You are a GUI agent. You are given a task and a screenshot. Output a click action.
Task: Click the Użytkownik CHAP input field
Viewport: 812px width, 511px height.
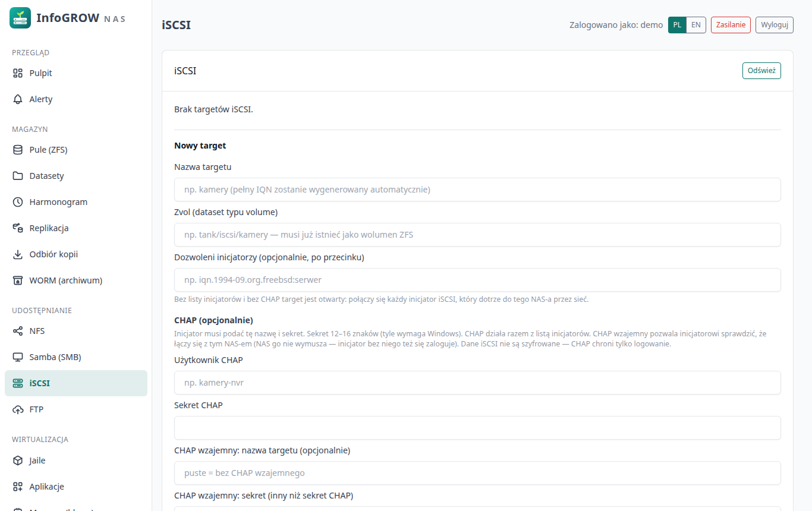pos(477,383)
